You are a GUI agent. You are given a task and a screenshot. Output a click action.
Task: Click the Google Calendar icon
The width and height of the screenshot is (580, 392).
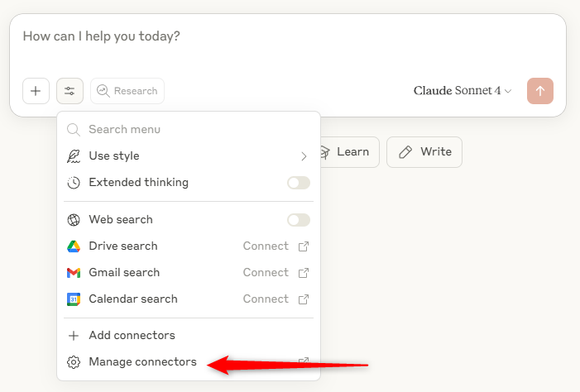coord(74,299)
